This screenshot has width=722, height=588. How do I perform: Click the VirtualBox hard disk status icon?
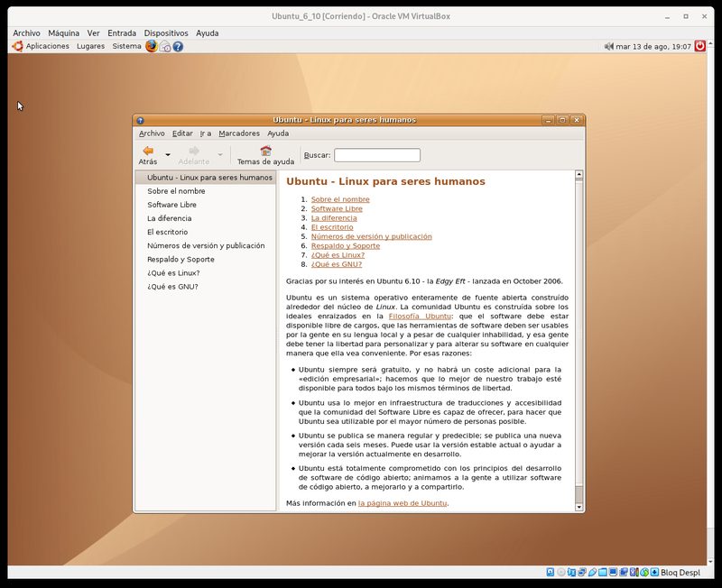[551, 572]
